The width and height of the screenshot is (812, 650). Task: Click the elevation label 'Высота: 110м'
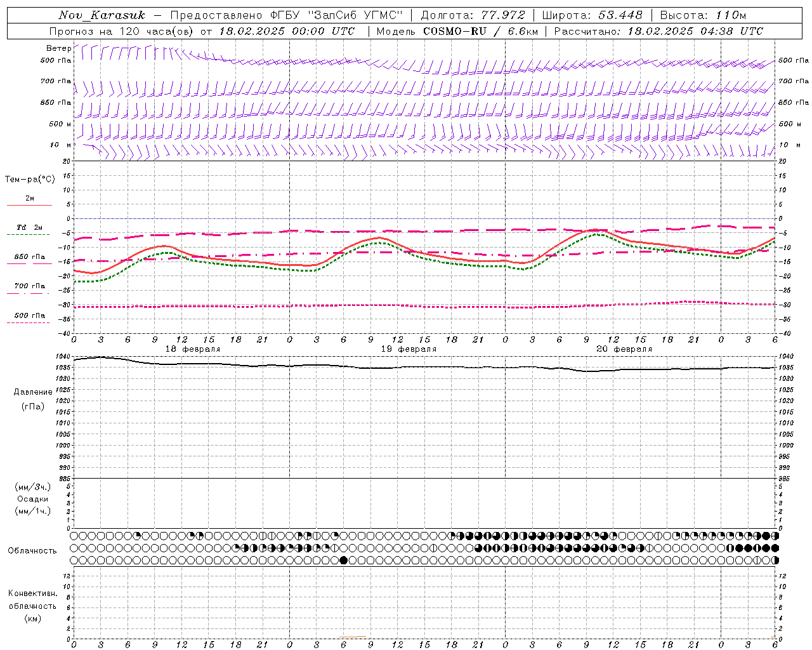(703, 15)
